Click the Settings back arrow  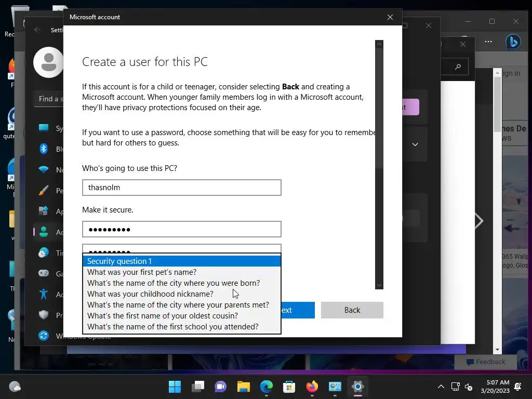point(37,30)
